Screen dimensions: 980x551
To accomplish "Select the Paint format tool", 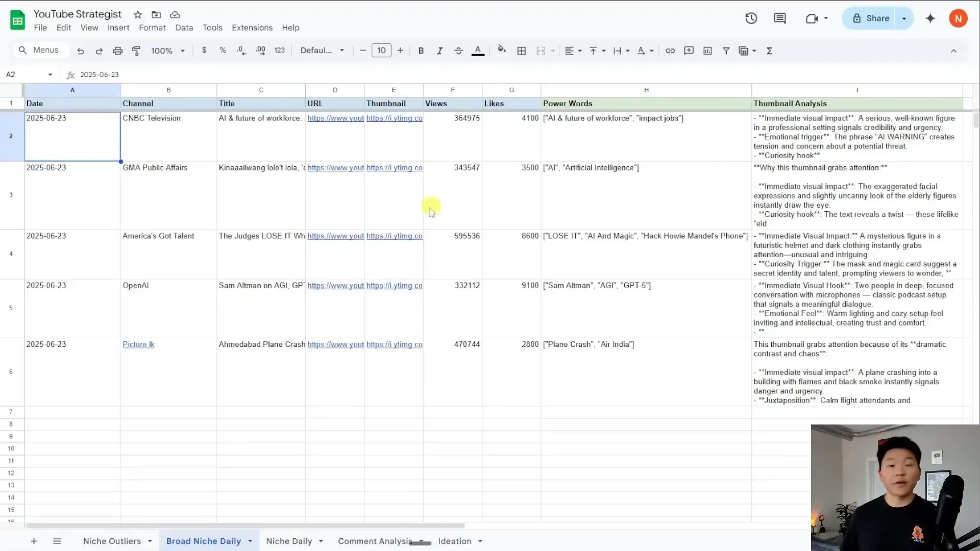I will (136, 51).
